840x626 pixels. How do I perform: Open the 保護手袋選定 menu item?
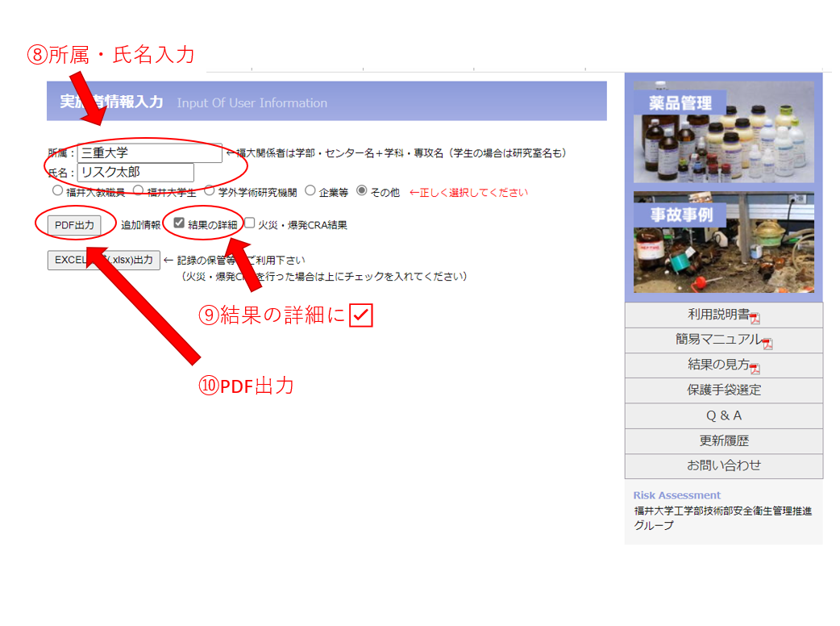coord(724,390)
